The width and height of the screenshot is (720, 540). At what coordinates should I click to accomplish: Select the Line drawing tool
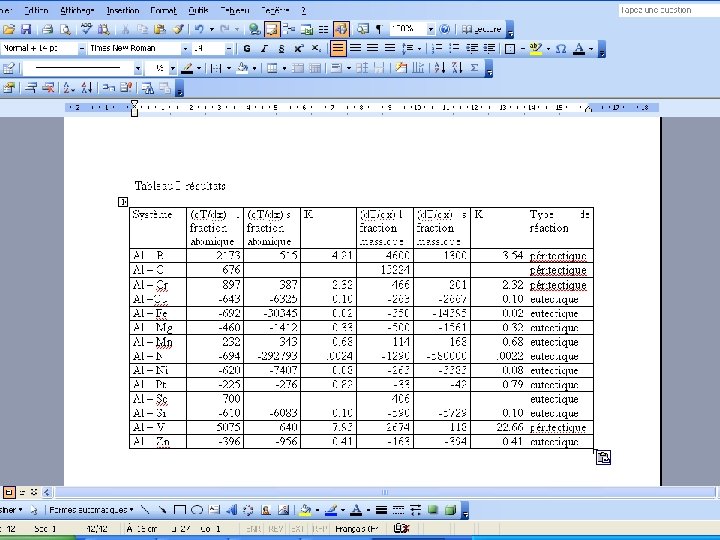(x=145, y=510)
